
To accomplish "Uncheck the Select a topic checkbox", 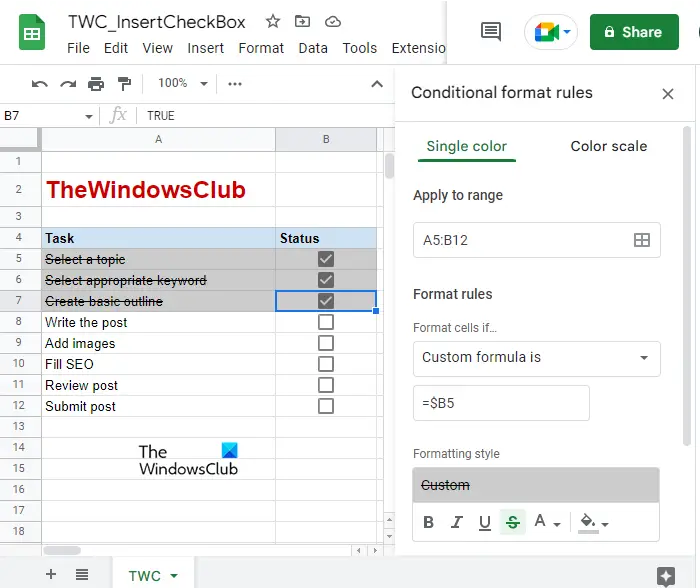I will pyautogui.click(x=326, y=259).
